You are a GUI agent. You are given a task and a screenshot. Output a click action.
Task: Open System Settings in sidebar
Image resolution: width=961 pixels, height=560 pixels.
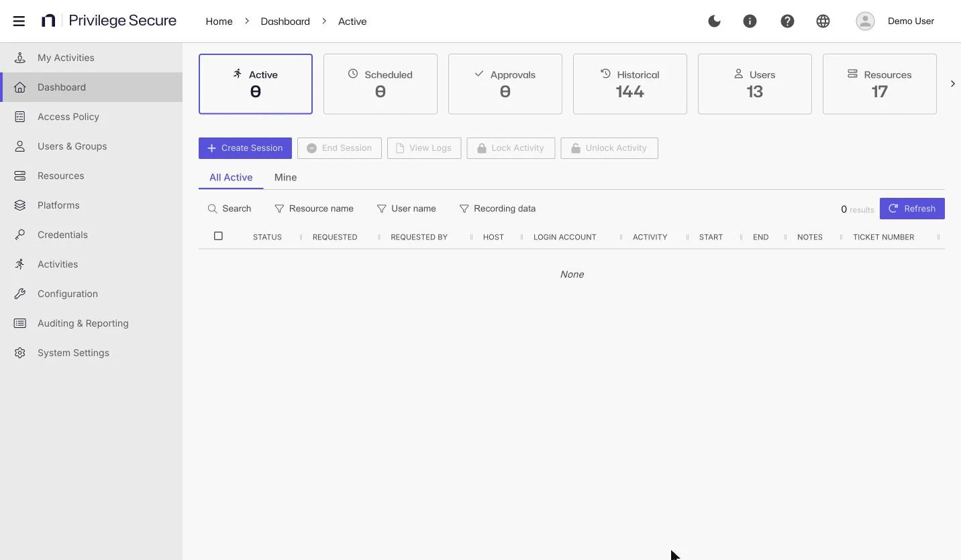click(91, 353)
